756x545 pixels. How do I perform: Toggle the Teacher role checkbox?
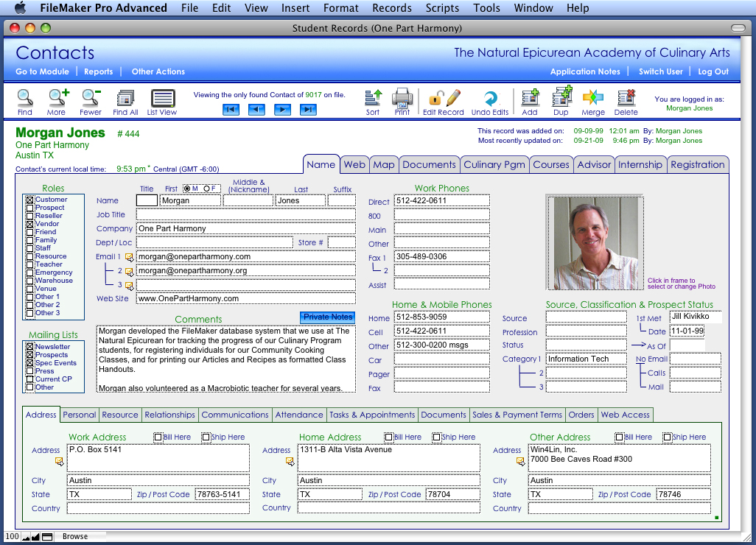(x=30, y=264)
